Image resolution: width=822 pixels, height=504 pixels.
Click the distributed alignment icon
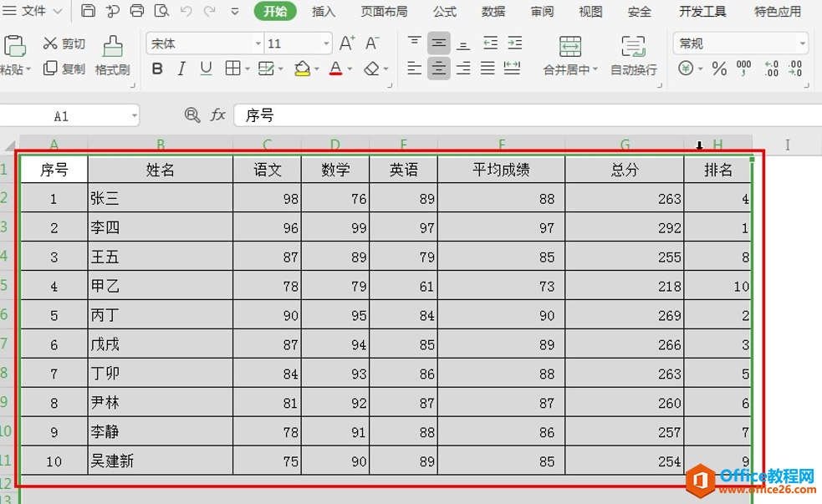point(512,68)
